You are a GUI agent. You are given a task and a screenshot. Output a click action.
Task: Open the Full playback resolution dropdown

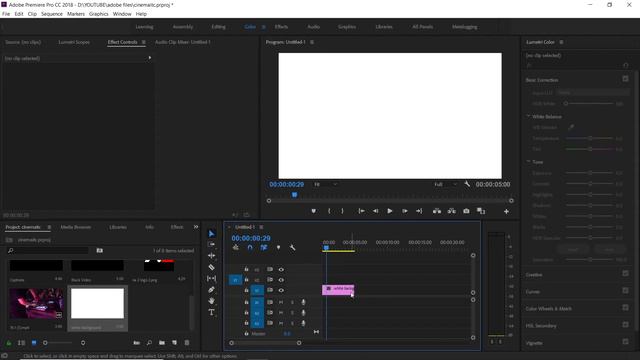coord(445,184)
